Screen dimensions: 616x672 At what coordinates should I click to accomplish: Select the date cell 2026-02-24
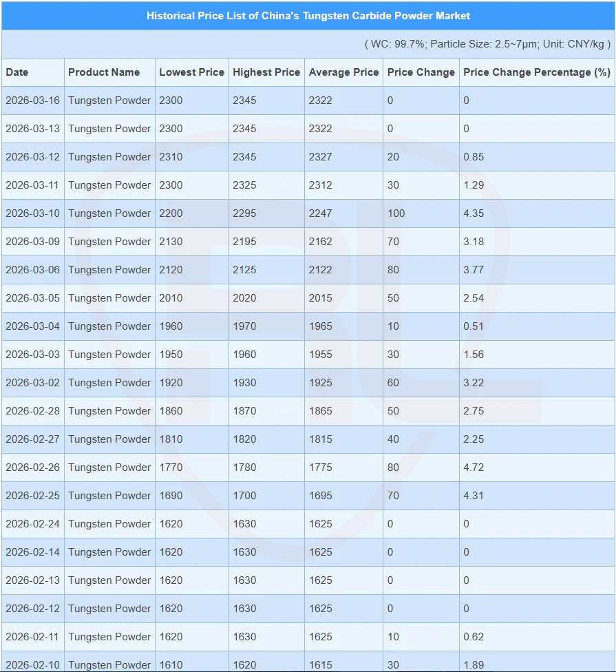tap(32, 524)
